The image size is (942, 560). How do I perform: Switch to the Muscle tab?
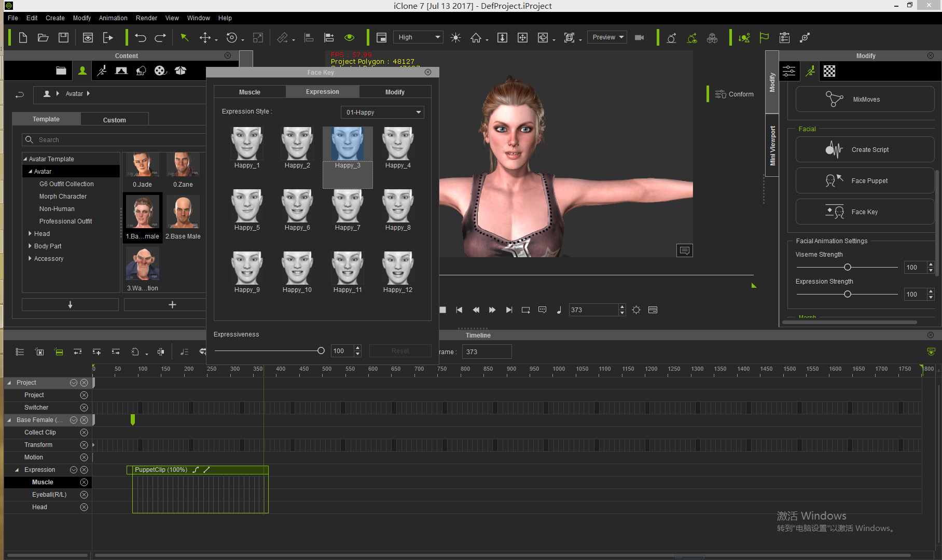click(250, 92)
